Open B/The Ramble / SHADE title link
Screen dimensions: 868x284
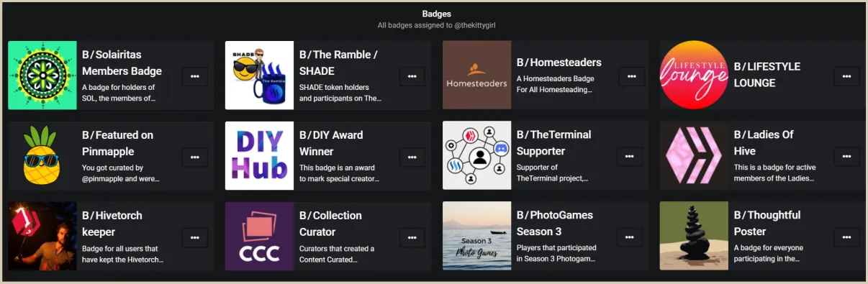click(338, 63)
